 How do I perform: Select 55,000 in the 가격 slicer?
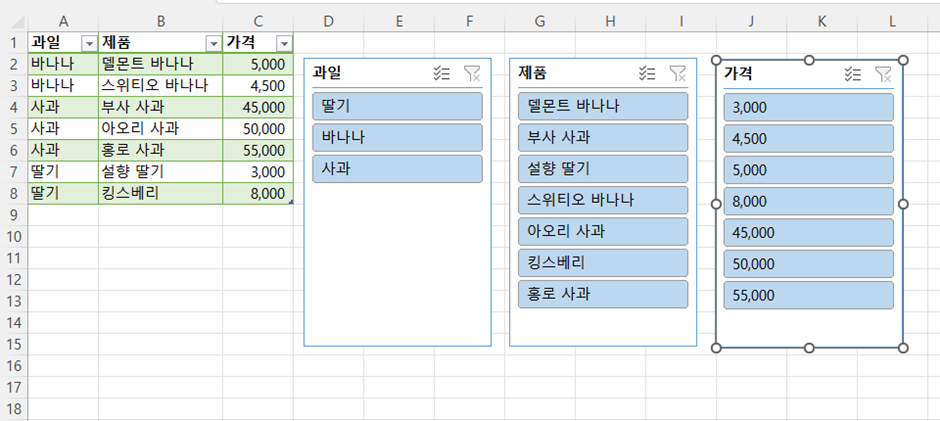tap(809, 295)
